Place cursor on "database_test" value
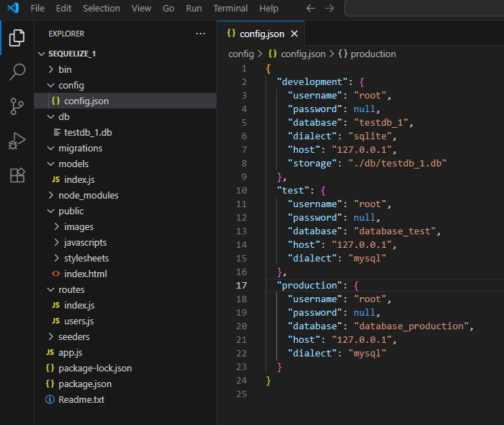Viewport: 504px width, 425px height. (395, 231)
